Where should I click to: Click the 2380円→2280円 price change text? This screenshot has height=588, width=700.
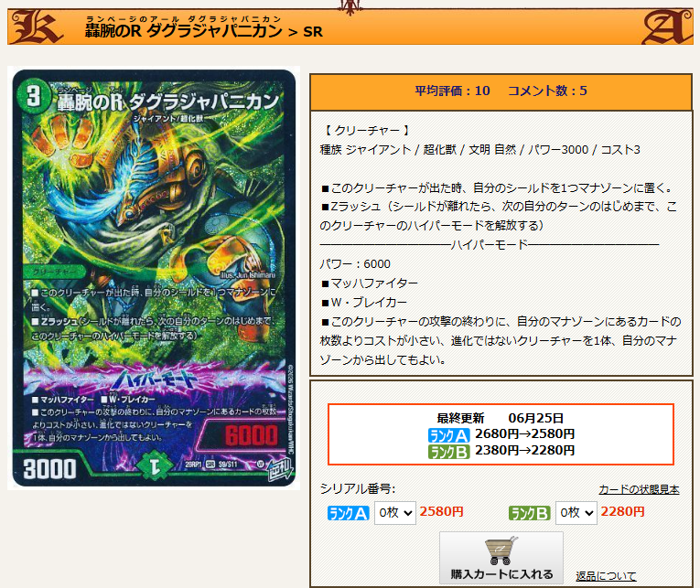[524, 450]
